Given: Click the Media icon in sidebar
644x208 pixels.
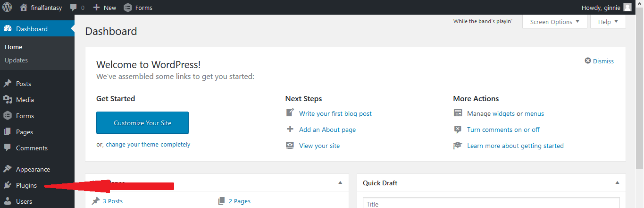Looking at the screenshot, I should 8,100.
